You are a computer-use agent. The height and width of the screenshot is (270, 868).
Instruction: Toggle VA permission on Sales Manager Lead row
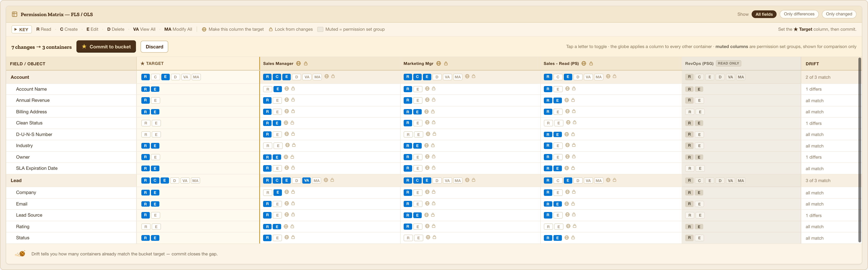point(306,180)
